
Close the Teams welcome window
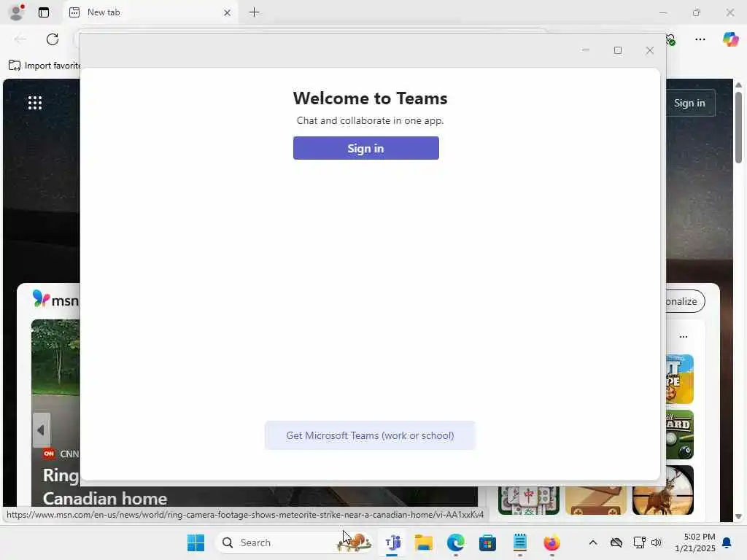coord(649,50)
